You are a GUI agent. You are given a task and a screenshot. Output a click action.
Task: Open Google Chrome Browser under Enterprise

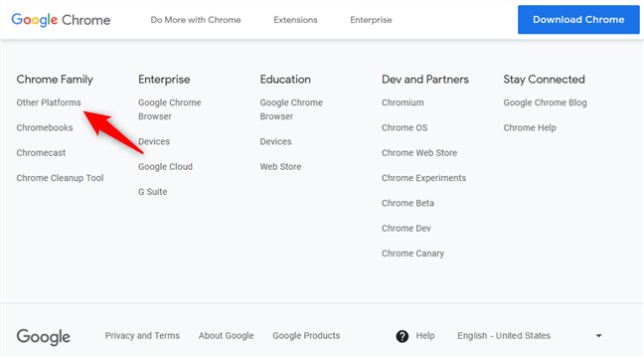click(169, 109)
